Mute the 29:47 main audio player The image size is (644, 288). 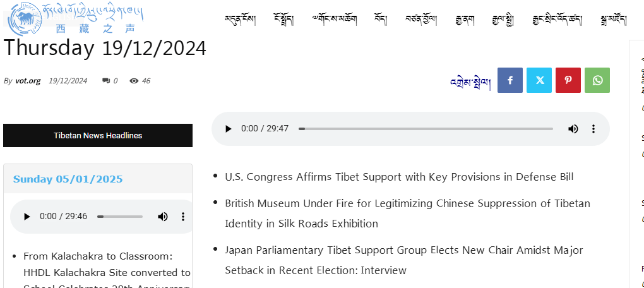pyautogui.click(x=573, y=129)
